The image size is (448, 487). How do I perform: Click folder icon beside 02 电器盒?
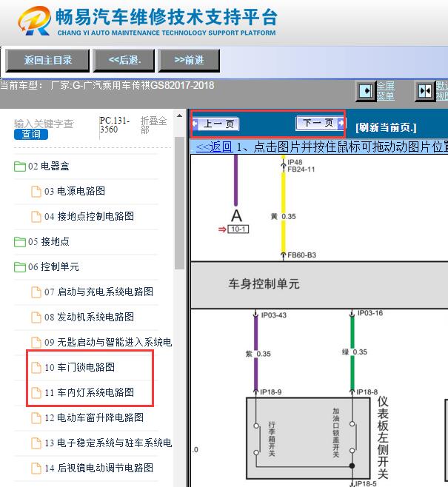coord(20,167)
